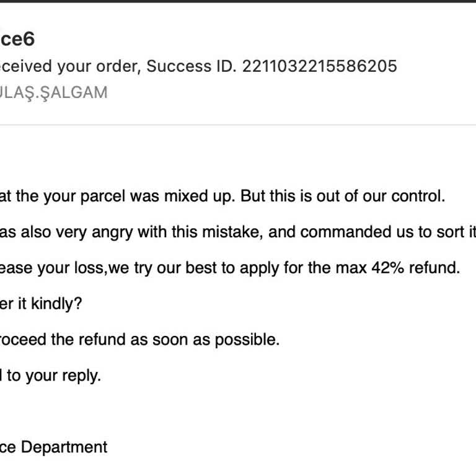Click the Success ID number 2211032215586205
The width and height of the screenshot is (476, 476).
tap(319, 66)
